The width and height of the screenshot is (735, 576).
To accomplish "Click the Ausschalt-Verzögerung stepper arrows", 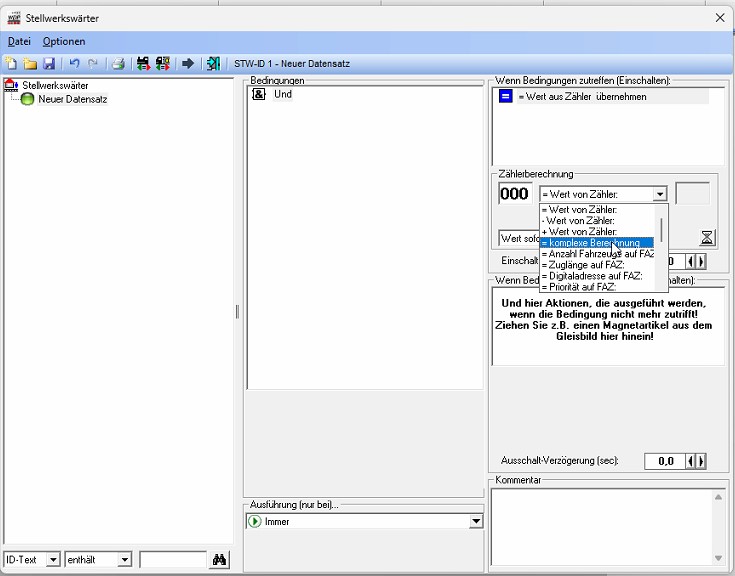I will coord(699,461).
